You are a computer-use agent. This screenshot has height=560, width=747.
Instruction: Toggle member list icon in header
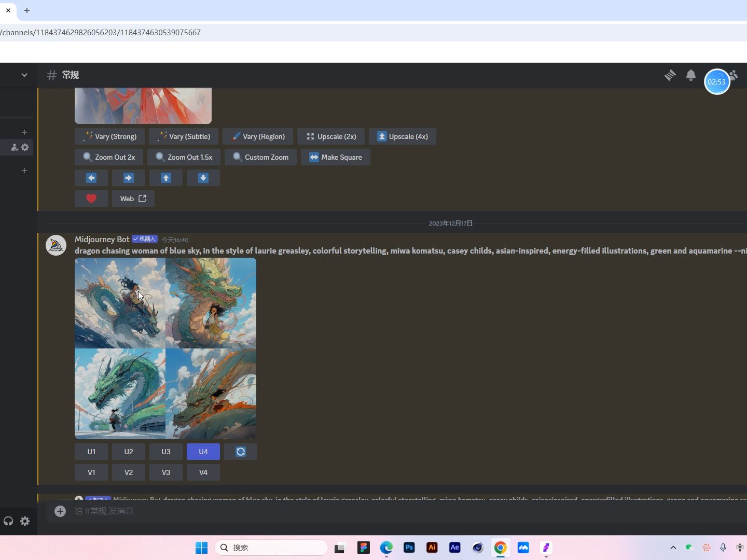(x=734, y=75)
